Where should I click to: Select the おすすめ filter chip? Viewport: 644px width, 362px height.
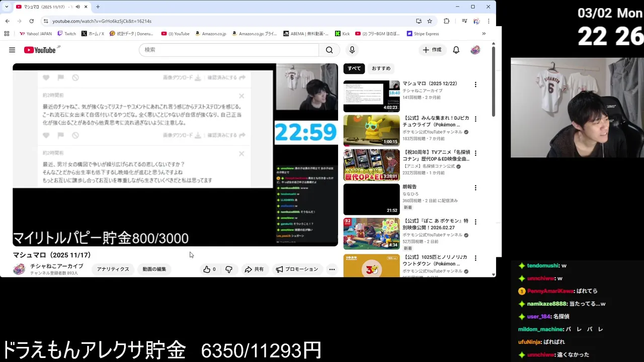[381, 68]
